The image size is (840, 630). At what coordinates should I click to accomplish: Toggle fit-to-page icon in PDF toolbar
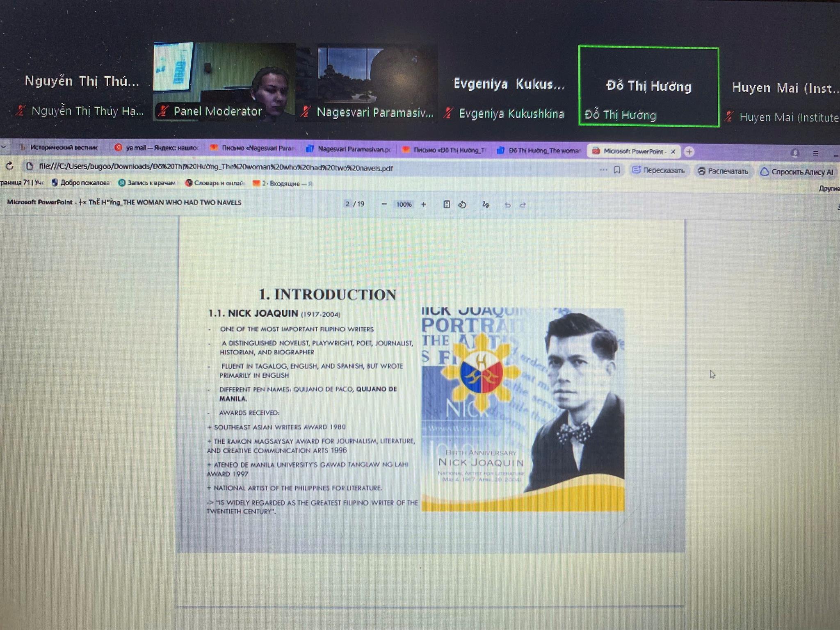click(x=447, y=204)
